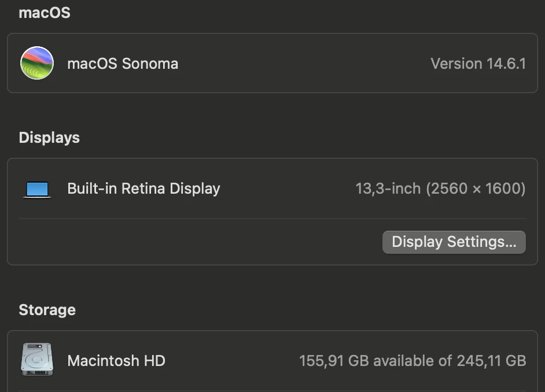
Task: Click the macOS section heading
Action: pos(45,13)
